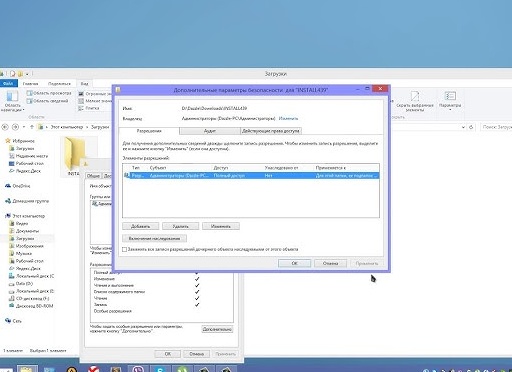Click the Explorer Back navigation arrow
This screenshot has height=372, width=512.
(x=5, y=127)
